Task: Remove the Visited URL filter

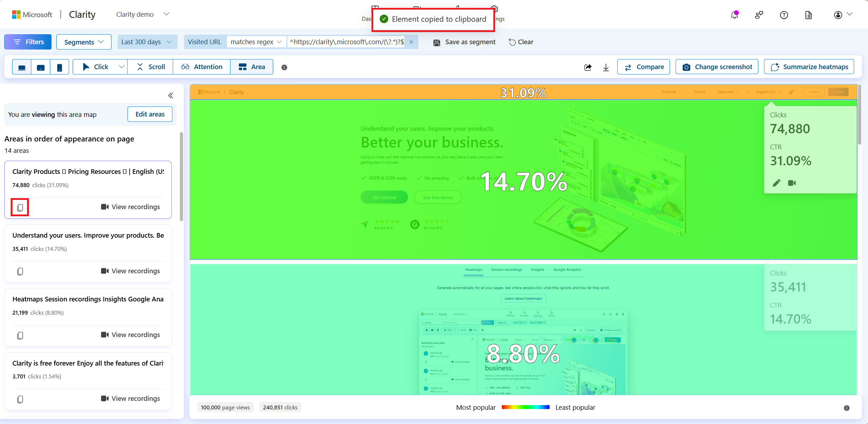Action: 411,42
